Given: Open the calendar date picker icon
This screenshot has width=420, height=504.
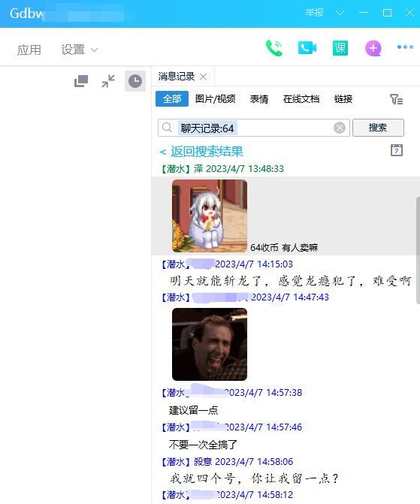Looking at the screenshot, I should (x=397, y=150).
